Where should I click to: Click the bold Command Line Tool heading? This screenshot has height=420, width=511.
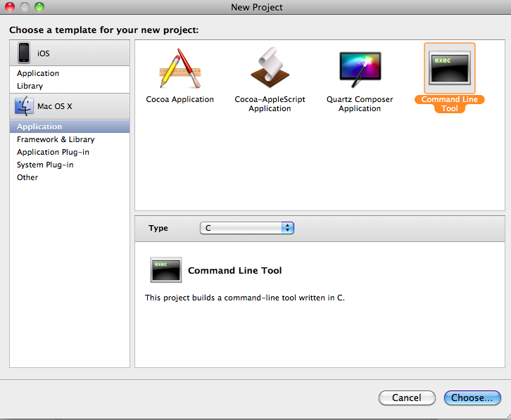[235, 270]
